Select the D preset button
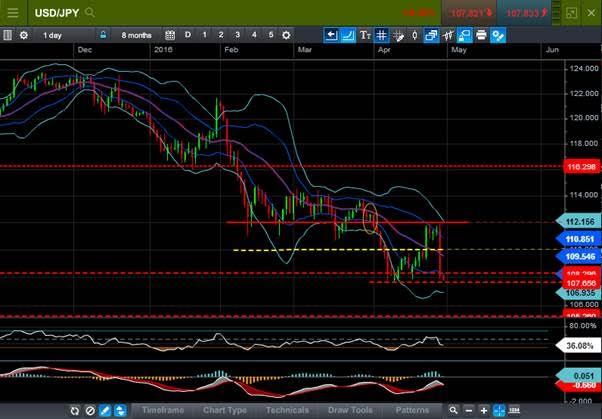602x419 pixels. tap(188, 35)
